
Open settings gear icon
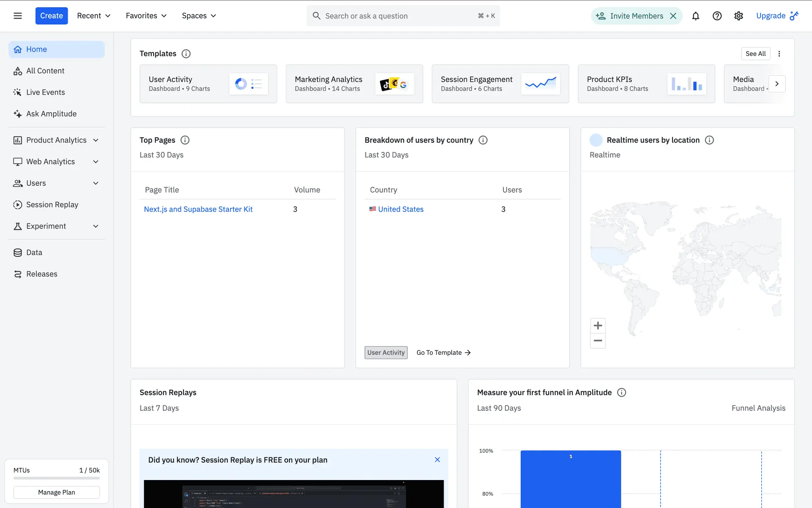(x=738, y=16)
